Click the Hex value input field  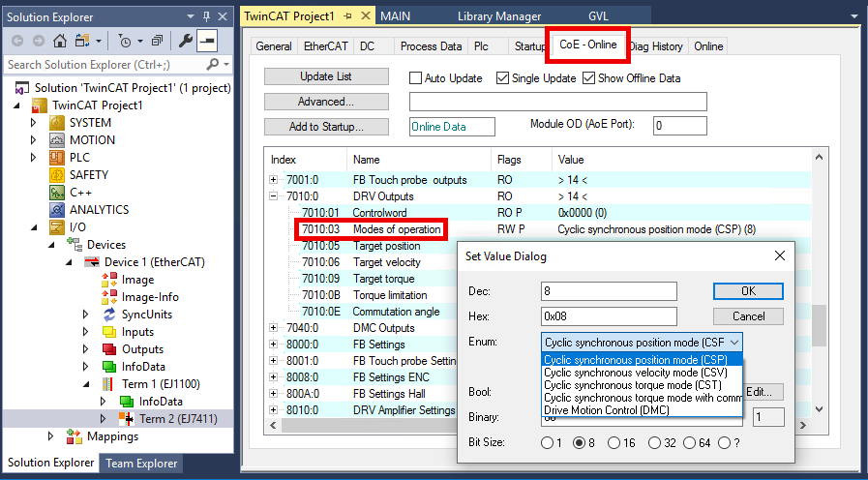coord(609,316)
